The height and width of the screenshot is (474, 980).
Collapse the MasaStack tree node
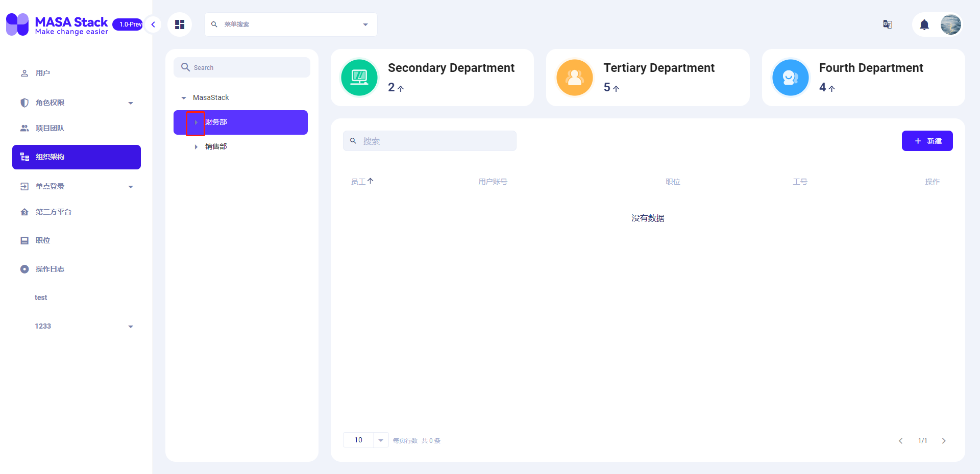click(x=184, y=98)
